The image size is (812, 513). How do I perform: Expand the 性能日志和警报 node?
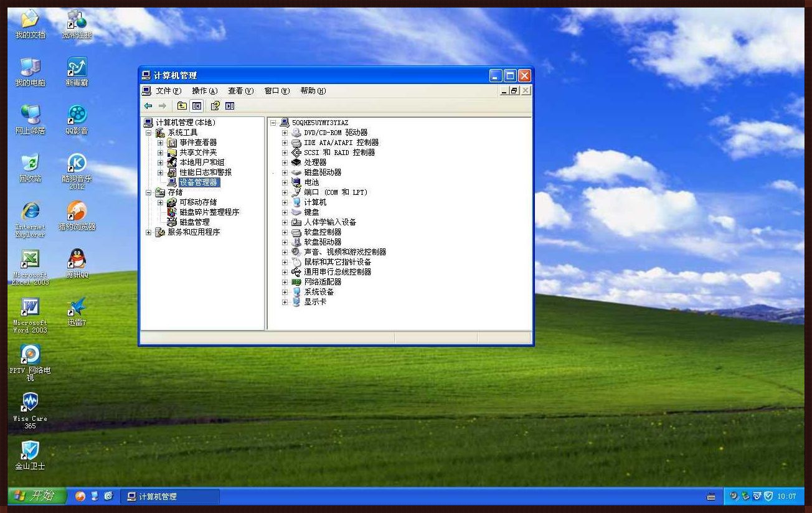(x=160, y=172)
